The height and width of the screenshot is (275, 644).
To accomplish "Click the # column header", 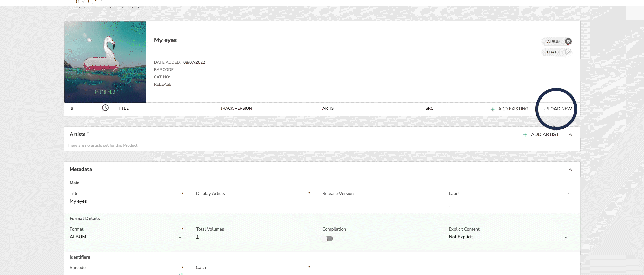I will [72, 108].
